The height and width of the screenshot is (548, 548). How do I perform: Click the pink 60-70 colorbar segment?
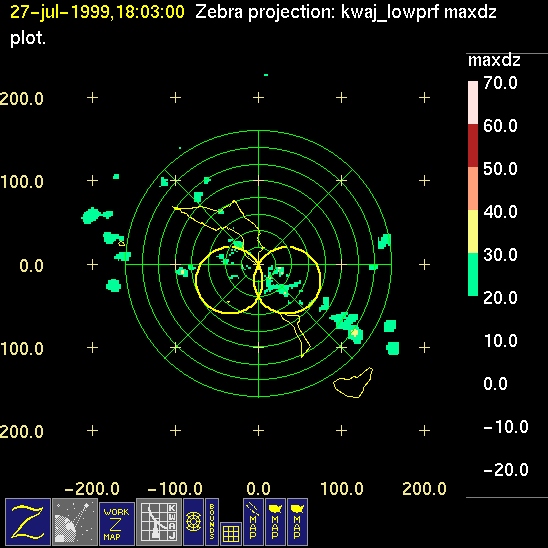[x=473, y=102]
